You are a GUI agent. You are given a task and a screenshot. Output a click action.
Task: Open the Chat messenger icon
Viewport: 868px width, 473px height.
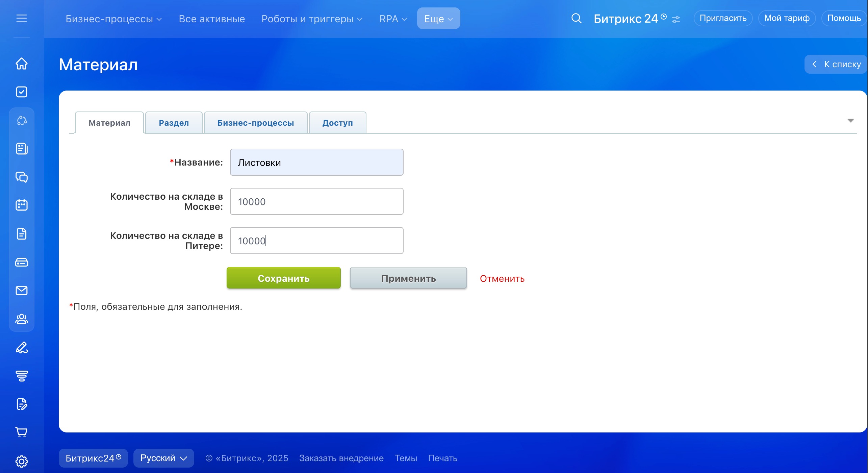point(22,177)
